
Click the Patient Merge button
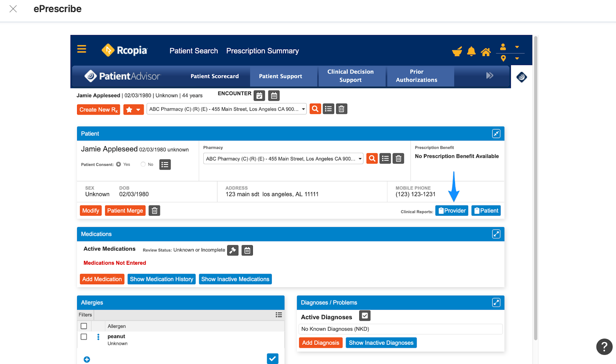coord(125,210)
